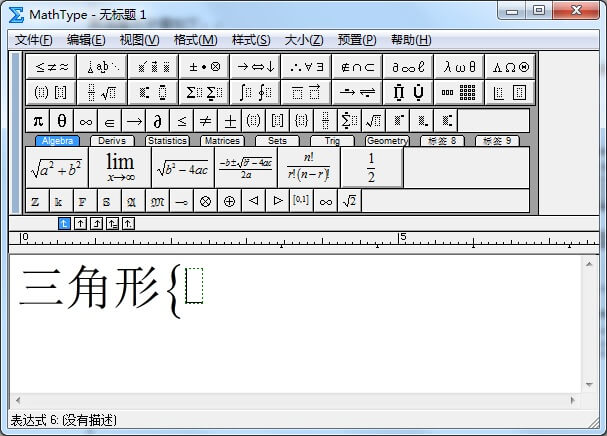Image resolution: width=607 pixels, height=436 pixels.
Task: Insert parentheses template from the small bar
Action: (x=254, y=121)
